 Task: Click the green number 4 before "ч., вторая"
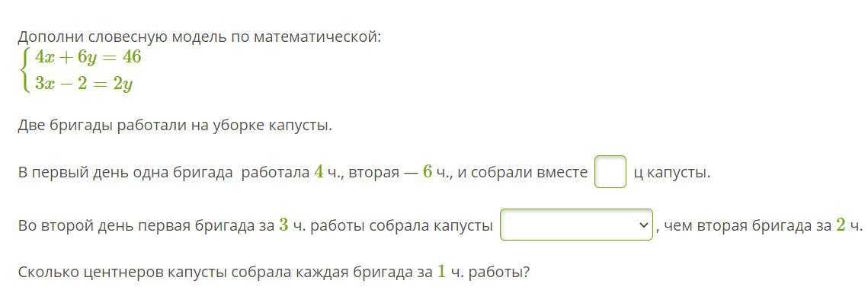click(319, 171)
